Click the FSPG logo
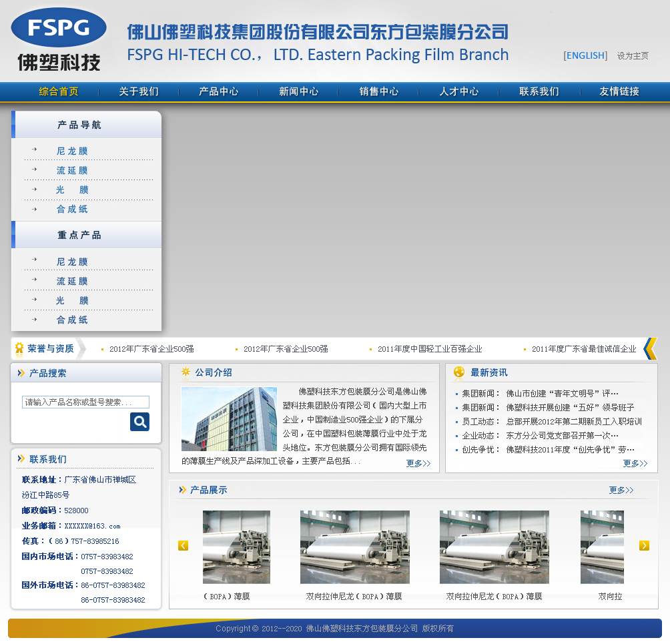This screenshot has width=670, height=644. coord(59,39)
